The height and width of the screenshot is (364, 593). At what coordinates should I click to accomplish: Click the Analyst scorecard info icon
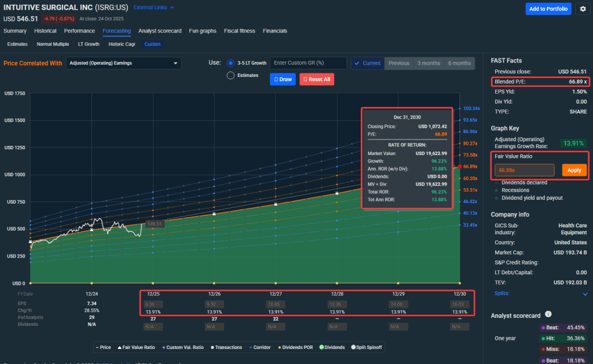[548, 315]
